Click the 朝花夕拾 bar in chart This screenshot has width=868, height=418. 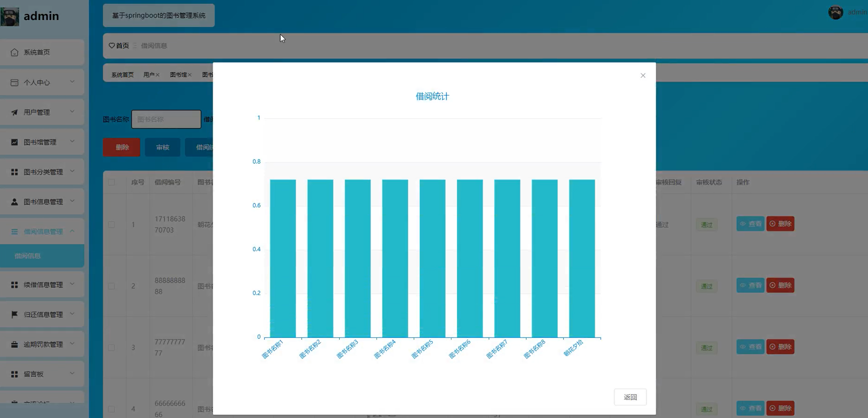tap(582, 258)
